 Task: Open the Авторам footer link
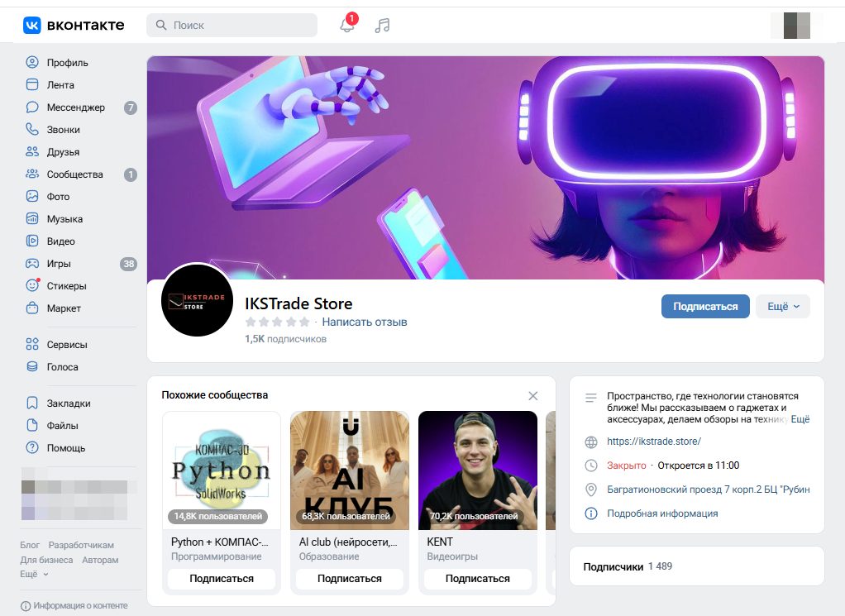[100, 560]
